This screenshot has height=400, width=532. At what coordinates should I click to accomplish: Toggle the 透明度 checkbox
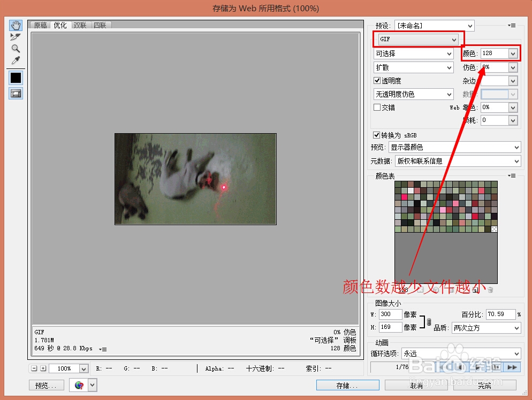[377, 80]
